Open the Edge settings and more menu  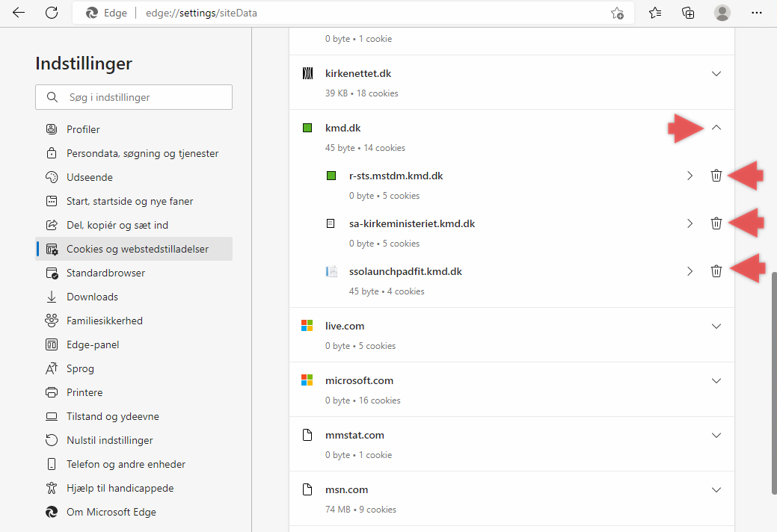[x=756, y=13]
